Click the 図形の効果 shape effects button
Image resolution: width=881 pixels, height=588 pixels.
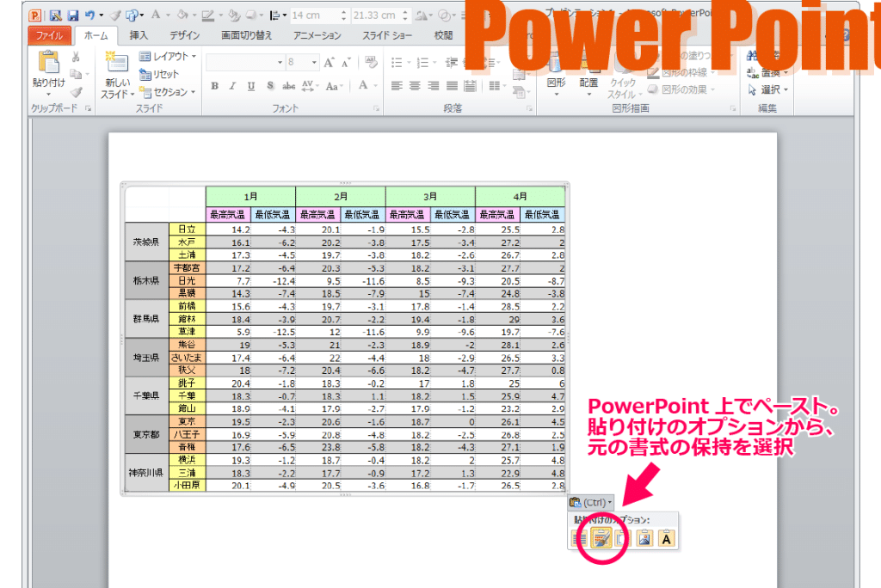click(x=681, y=89)
